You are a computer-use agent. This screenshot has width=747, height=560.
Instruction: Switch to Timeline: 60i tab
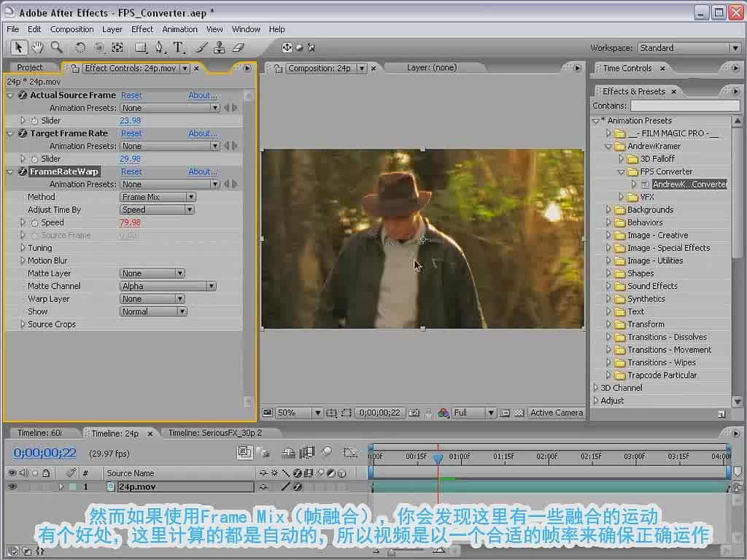tap(39, 433)
